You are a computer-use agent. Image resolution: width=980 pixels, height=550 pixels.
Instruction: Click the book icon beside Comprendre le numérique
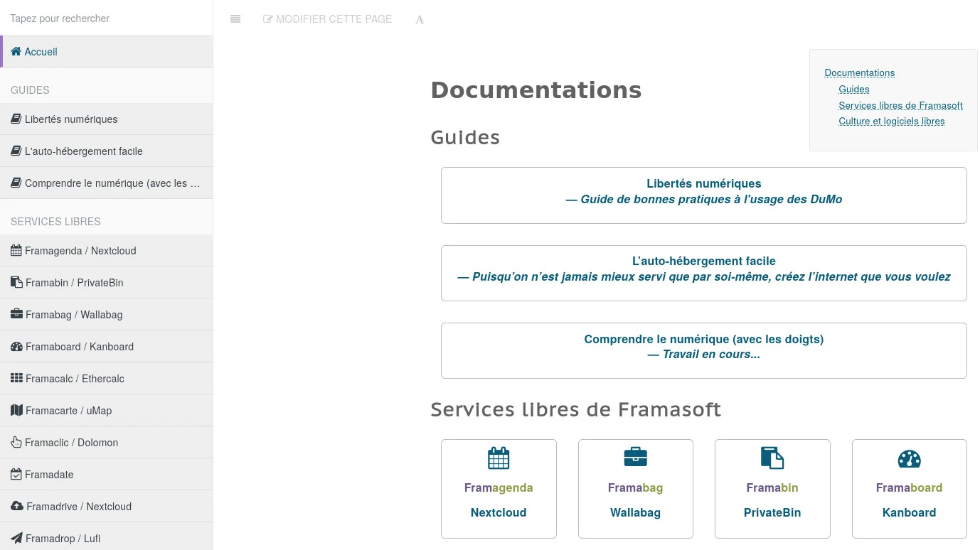point(16,183)
